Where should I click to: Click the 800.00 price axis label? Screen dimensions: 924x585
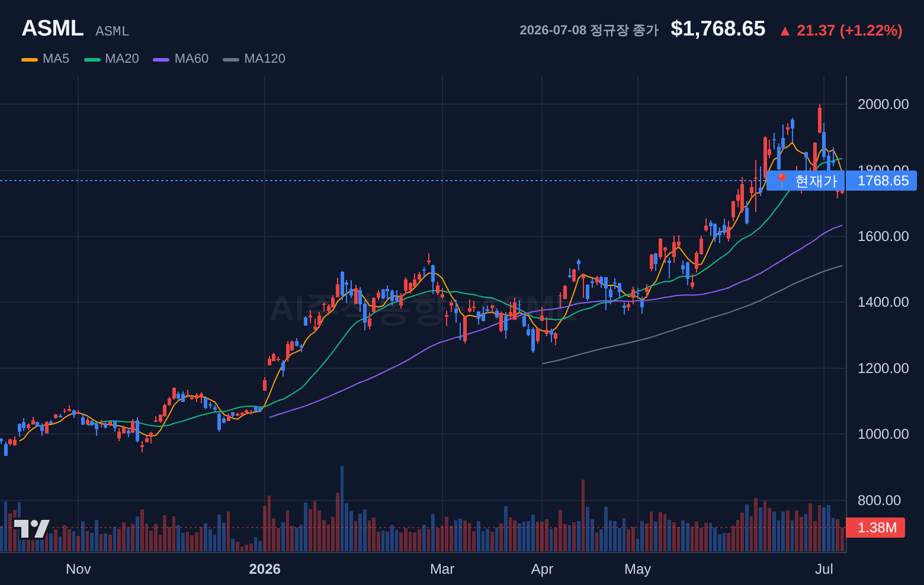[x=879, y=500]
